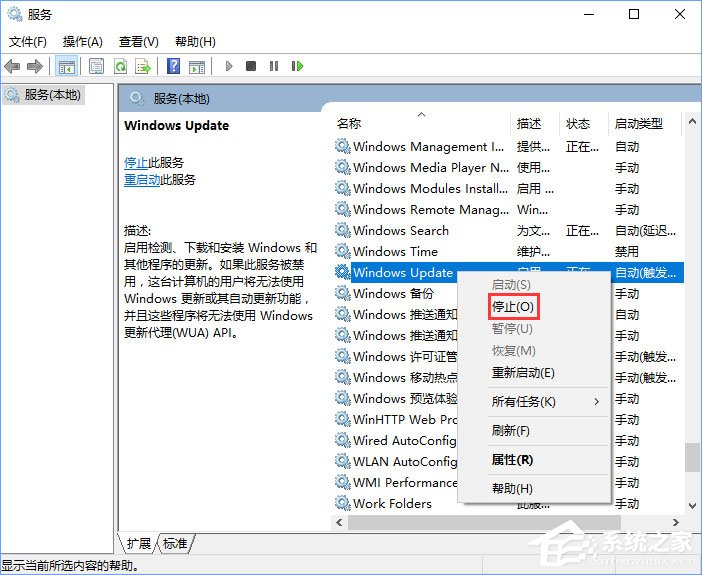Select the Windows 备份 service row
The height and width of the screenshot is (575, 702).
coord(394,293)
